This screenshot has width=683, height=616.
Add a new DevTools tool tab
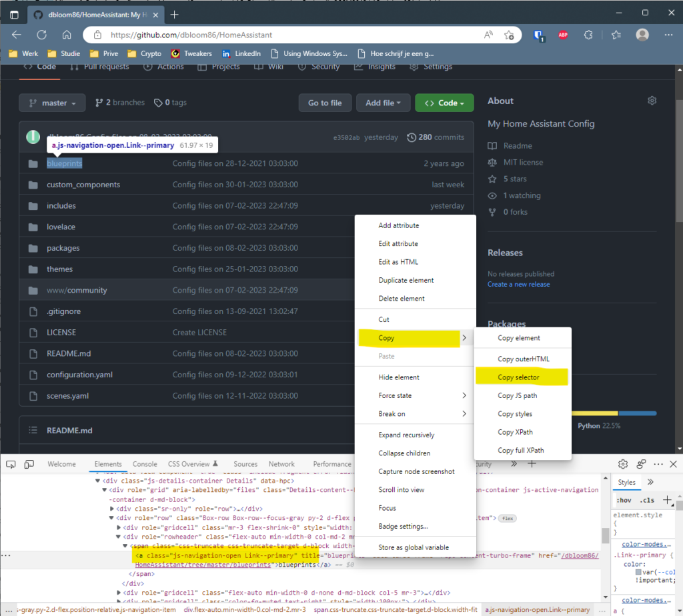(x=532, y=464)
